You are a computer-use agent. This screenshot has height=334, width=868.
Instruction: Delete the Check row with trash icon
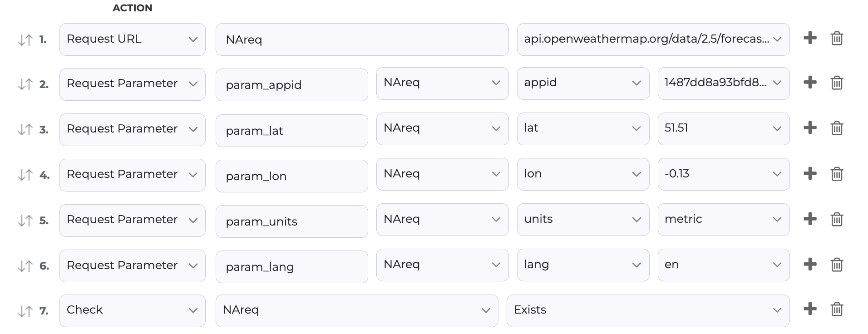tap(837, 309)
